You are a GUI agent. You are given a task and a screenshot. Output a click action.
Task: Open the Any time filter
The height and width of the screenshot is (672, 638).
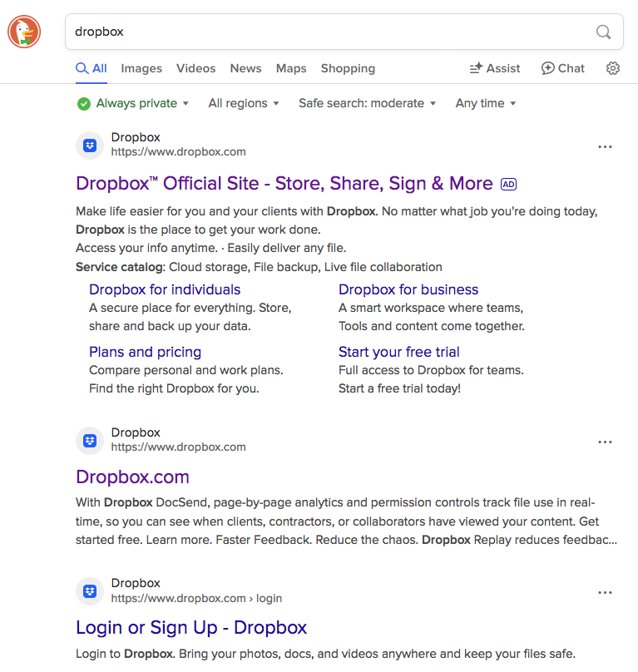tap(485, 103)
